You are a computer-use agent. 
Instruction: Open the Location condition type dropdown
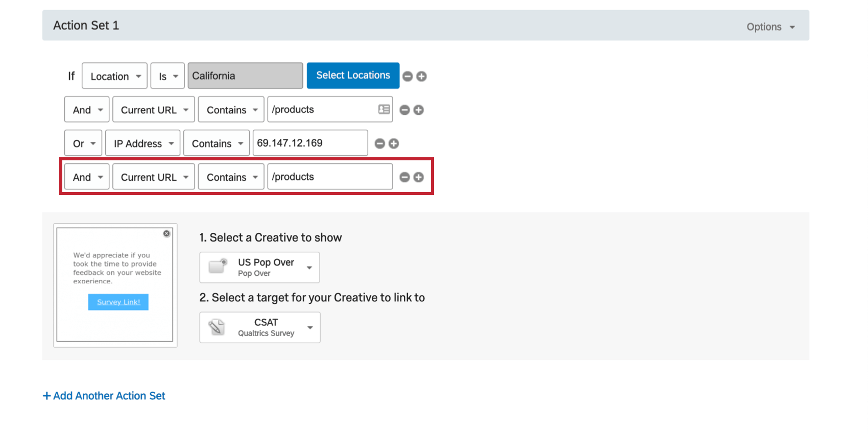[x=115, y=76]
